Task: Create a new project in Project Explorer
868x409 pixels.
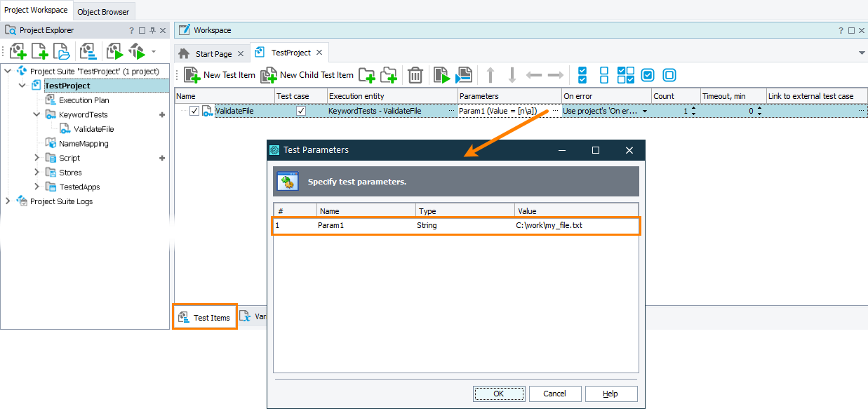Action: [39, 51]
